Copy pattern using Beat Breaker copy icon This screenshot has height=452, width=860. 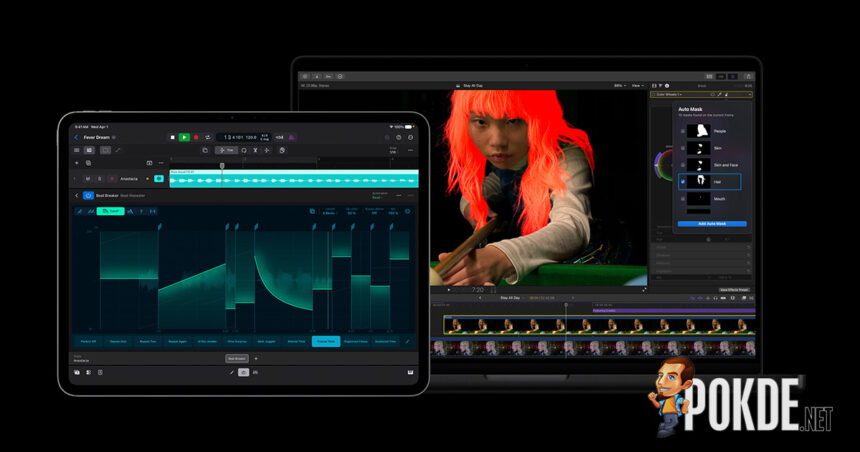coord(312,211)
